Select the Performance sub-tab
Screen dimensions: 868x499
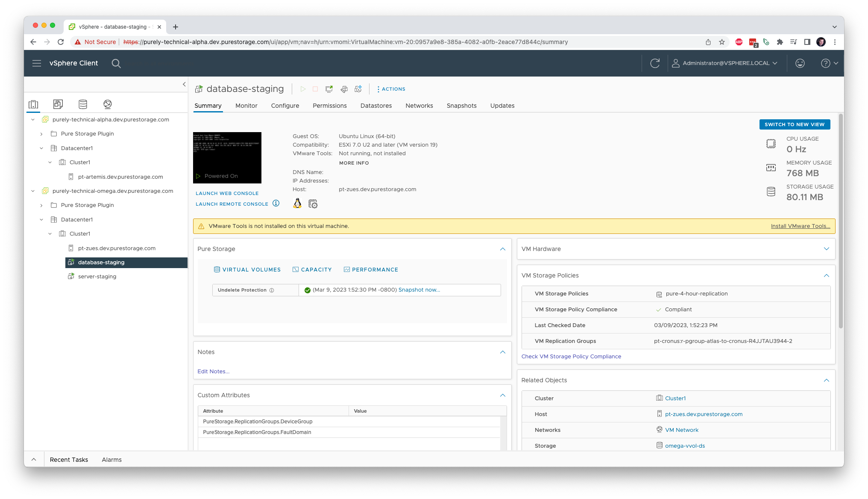[x=371, y=270]
